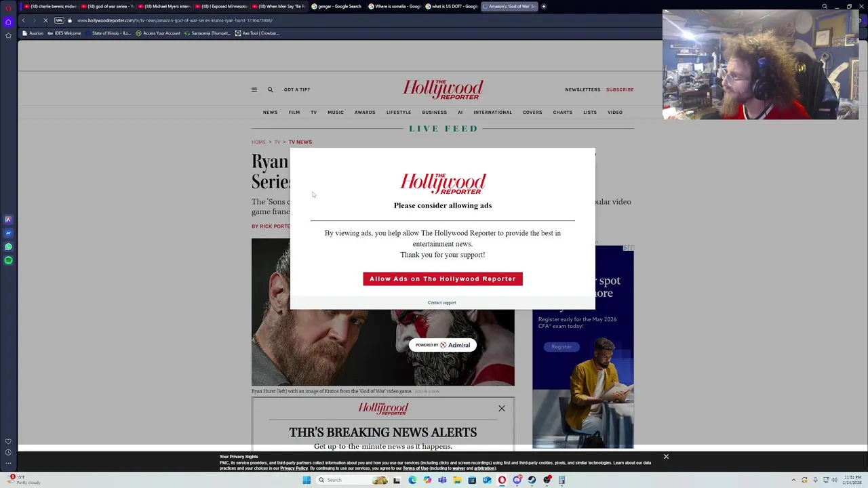Open the sidebar bookmarks star icon
Image resolution: width=868 pixels, height=488 pixels.
click(8, 35)
